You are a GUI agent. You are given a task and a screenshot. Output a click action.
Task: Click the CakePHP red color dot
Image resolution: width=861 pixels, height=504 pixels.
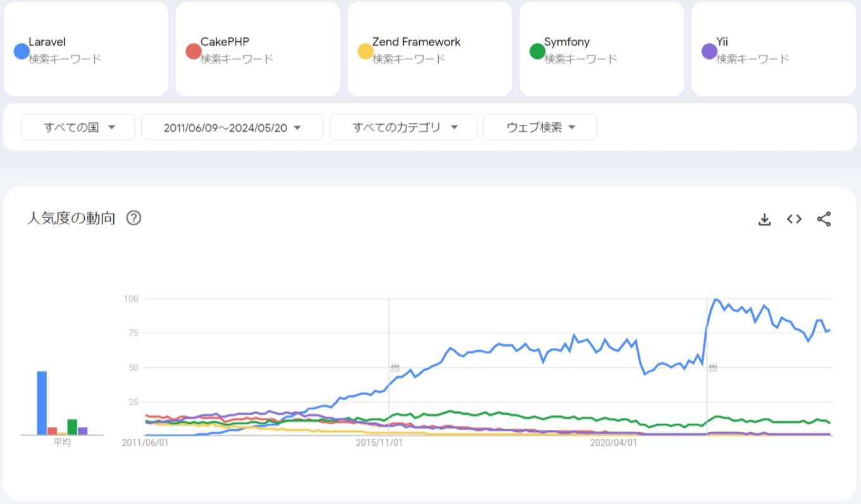tap(194, 51)
